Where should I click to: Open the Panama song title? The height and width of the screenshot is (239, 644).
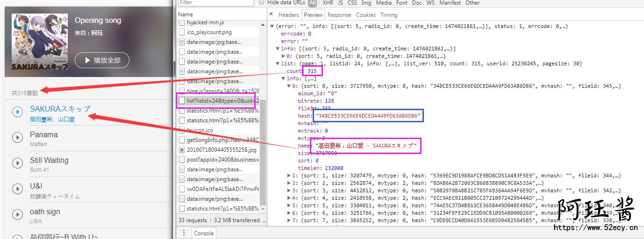(44, 134)
